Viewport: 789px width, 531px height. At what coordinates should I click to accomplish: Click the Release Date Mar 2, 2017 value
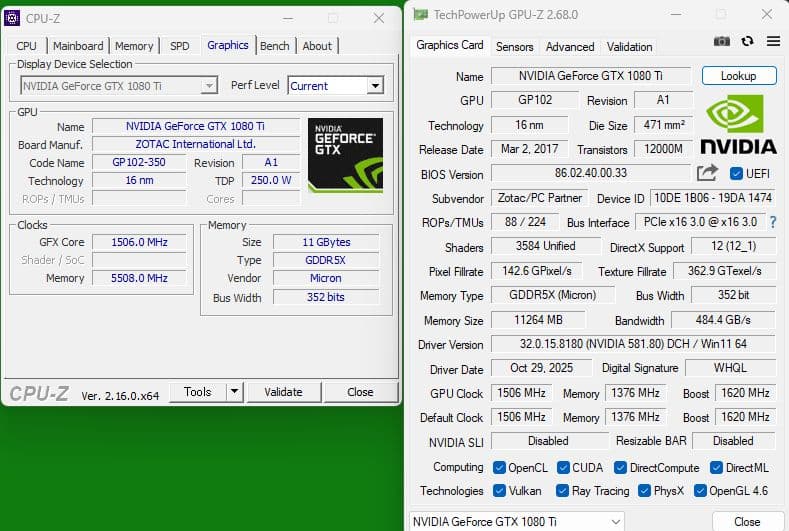[x=529, y=149]
